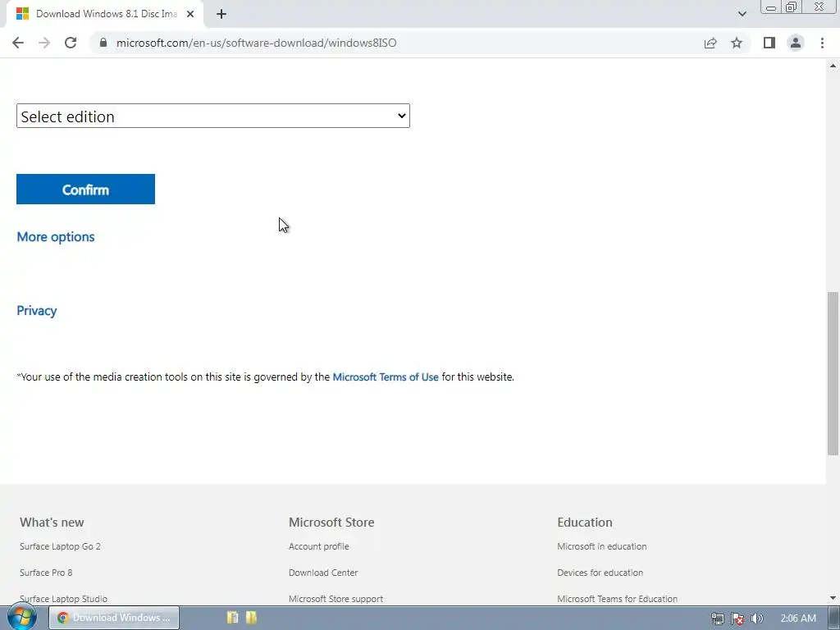Click the Education footer heading
The image size is (840, 630).
point(584,523)
